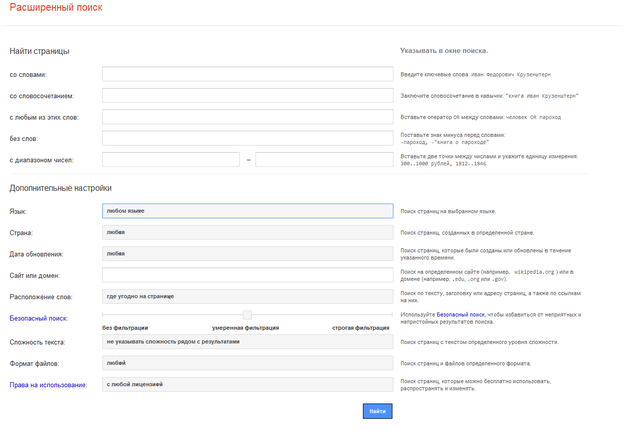Open the "Язык" language dropdown
Screen dimensions: 624x431
coord(247,211)
